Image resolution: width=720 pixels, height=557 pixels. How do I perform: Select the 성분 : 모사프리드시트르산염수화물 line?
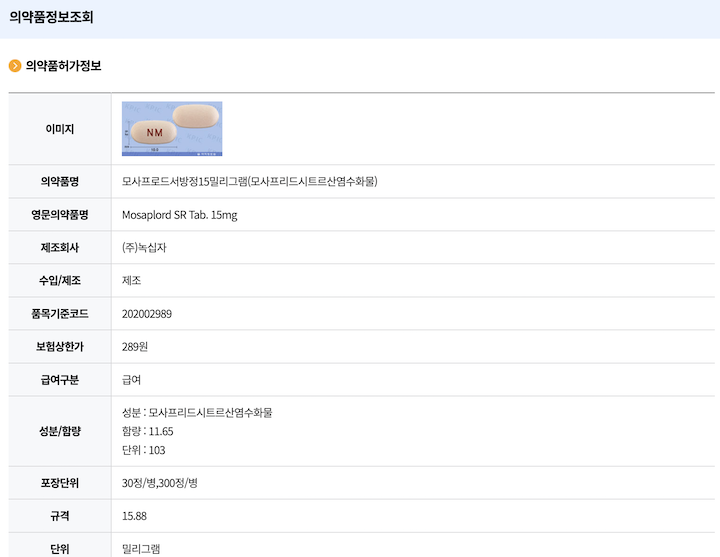pos(197,412)
